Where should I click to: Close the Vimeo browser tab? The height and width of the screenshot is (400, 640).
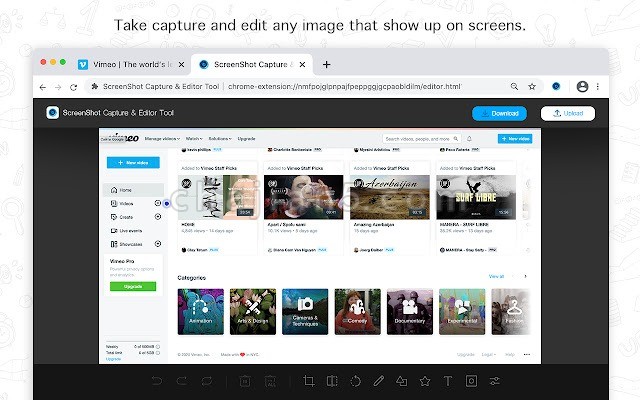[182, 64]
